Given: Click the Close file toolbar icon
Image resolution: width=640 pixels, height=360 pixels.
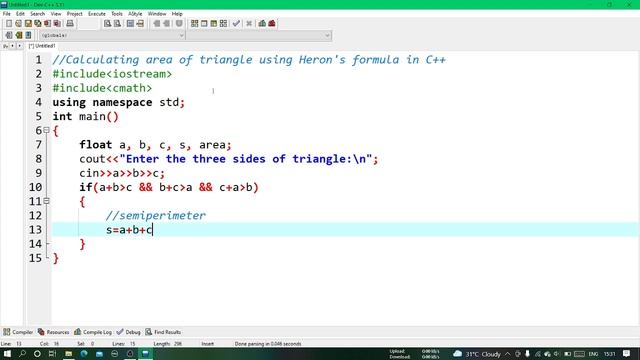Looking at the screenshot, I should 47,24.
